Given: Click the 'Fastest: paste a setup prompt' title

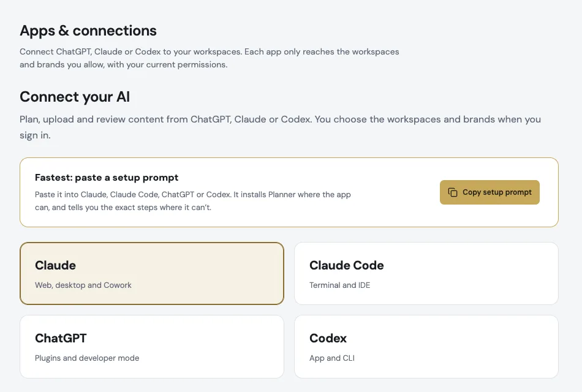Looking at the screenshot, I should (107, 178).
